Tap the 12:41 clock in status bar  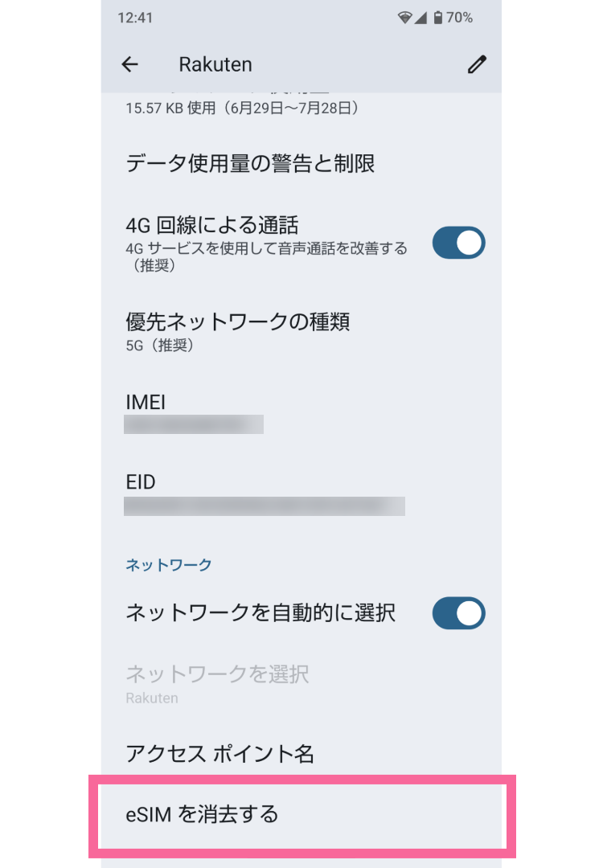(135, 18)
